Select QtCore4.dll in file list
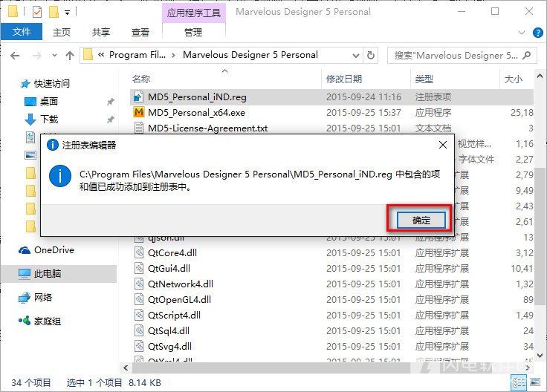This screenshot has height=392, width=547. pyautogui.click(x=172, y=252)
